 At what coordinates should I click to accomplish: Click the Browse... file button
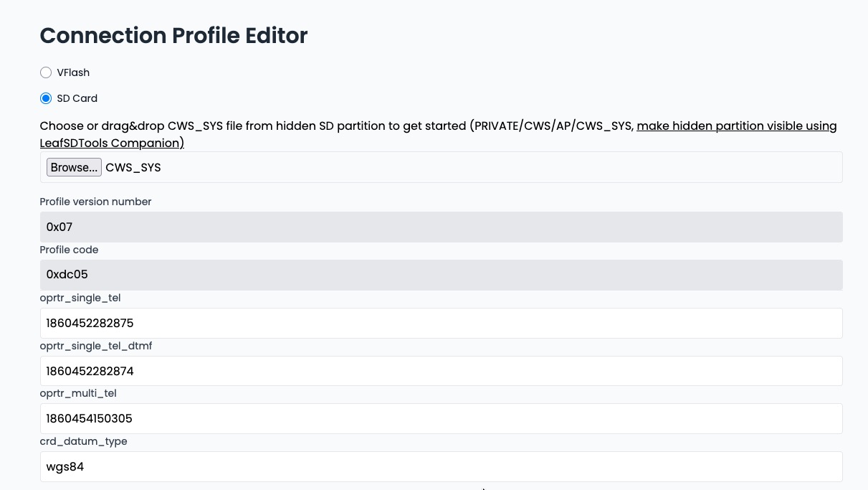(x=74, y=167)
